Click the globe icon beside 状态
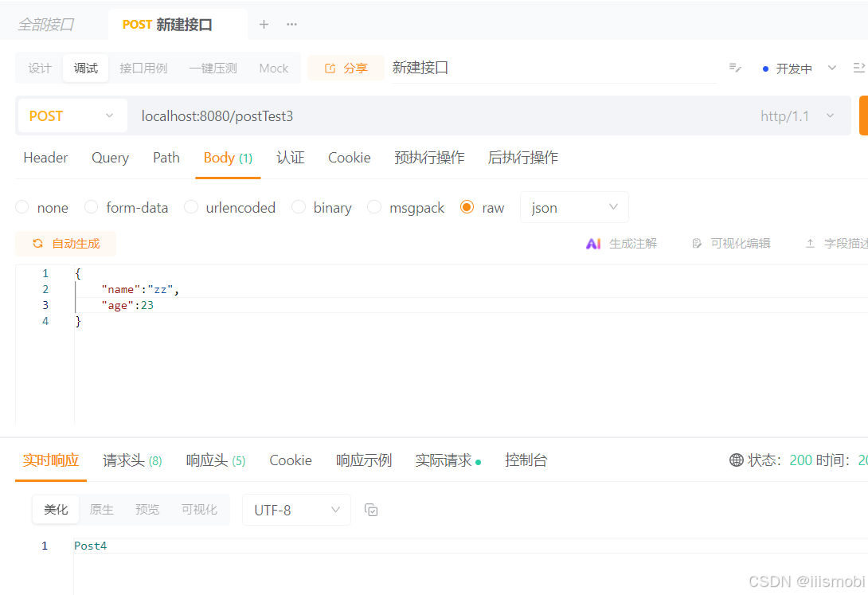The height and width of the screenshot is (595, 868). pyautogui.click(x=737, y=460)
